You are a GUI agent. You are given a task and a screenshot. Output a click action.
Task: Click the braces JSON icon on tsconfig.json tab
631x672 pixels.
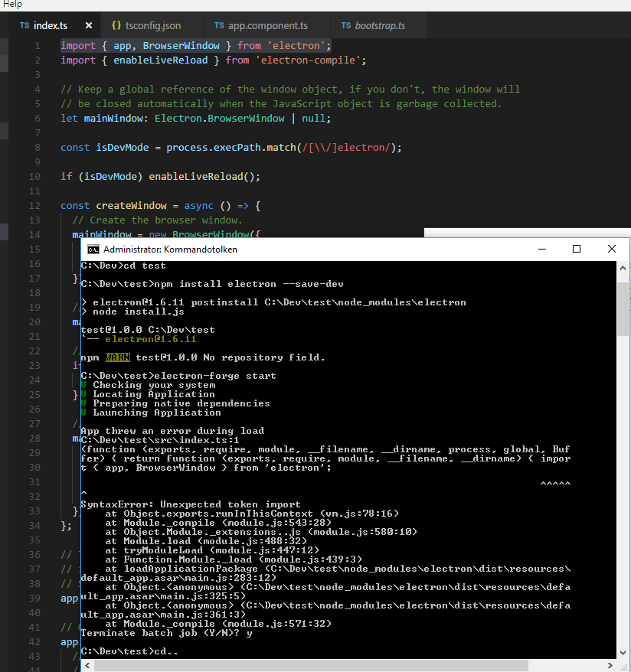click(x=116, y=26)
